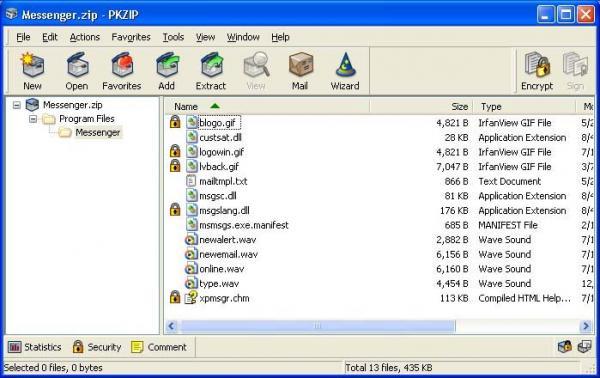Show archive Statistics in the bottom bar
600x378 pixels.
[x=34, y=347]
